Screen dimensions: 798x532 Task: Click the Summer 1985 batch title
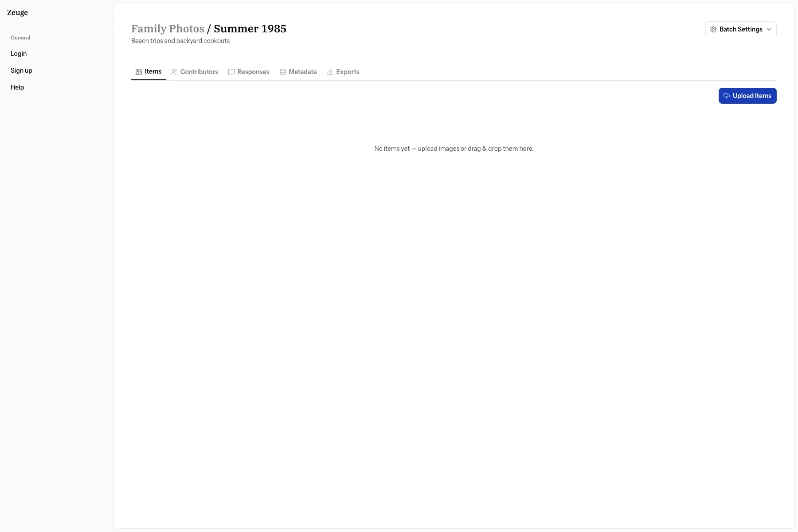point(250,29)
